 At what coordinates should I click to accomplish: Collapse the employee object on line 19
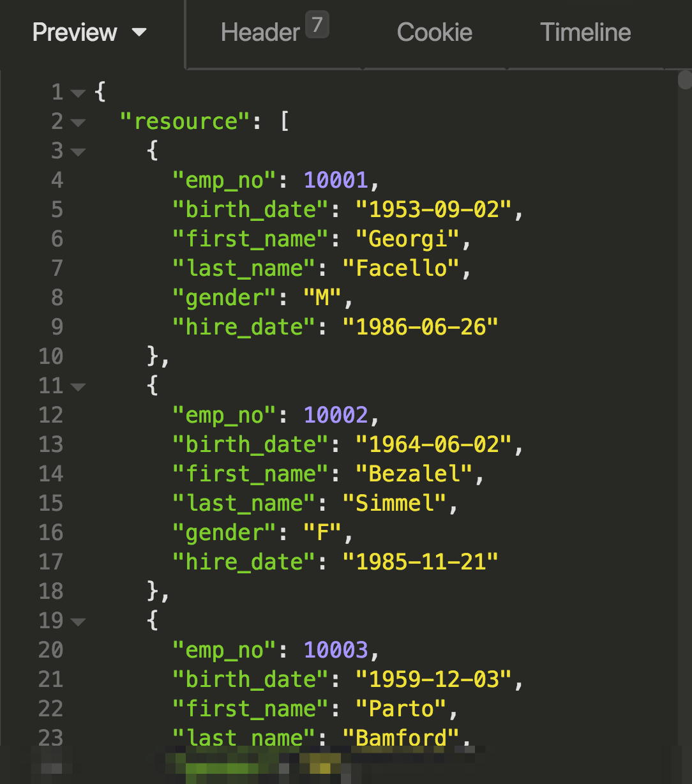[x=78, y=621]
